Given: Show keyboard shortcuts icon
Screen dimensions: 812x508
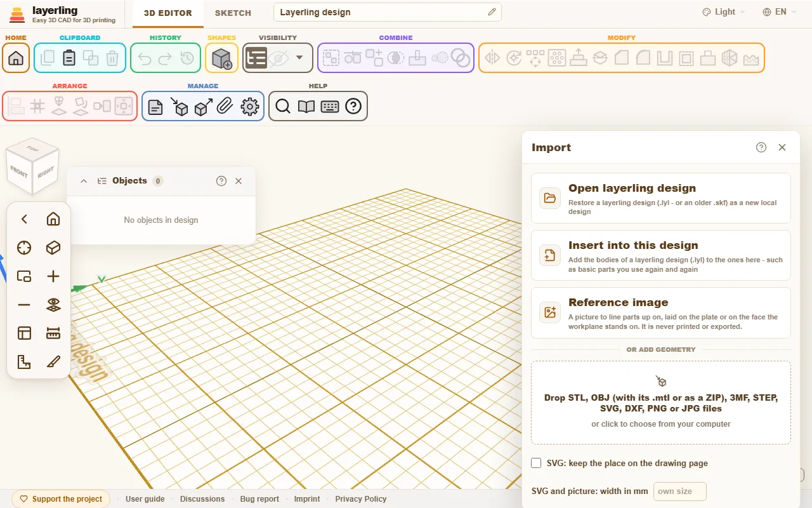Looking at the screenshot, I should point(330,107).
